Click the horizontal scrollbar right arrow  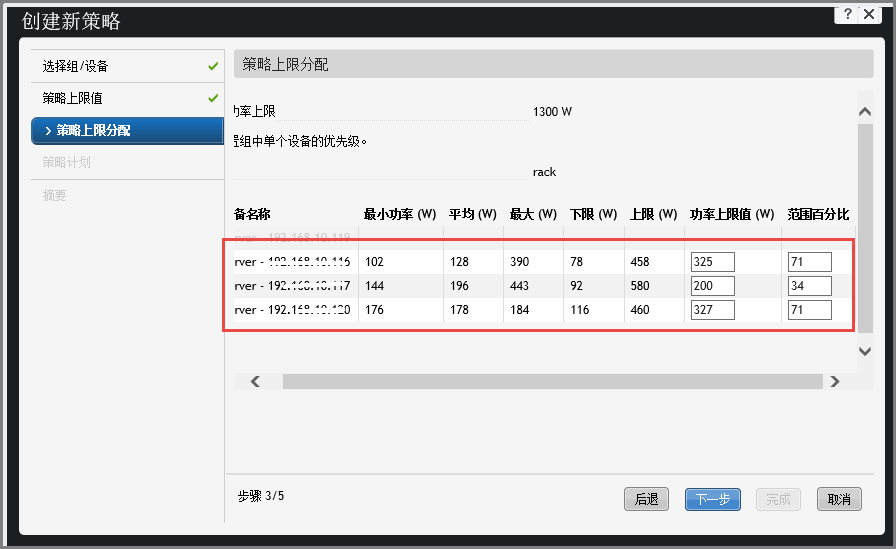click(x=835, y=382)
